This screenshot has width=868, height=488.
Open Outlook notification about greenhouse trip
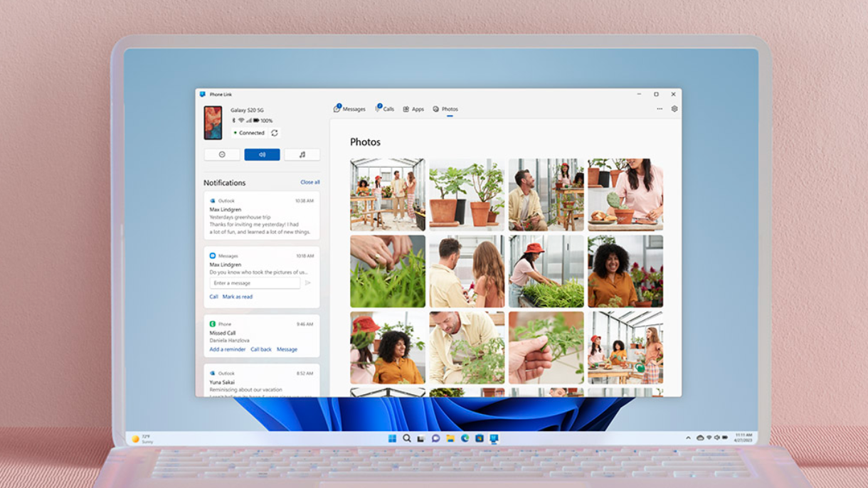262,216
